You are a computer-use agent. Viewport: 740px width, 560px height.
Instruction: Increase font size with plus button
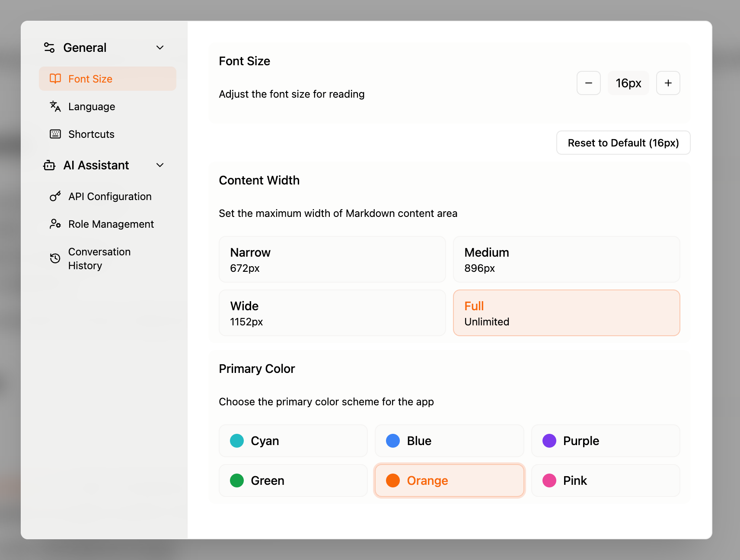point(668,83)
